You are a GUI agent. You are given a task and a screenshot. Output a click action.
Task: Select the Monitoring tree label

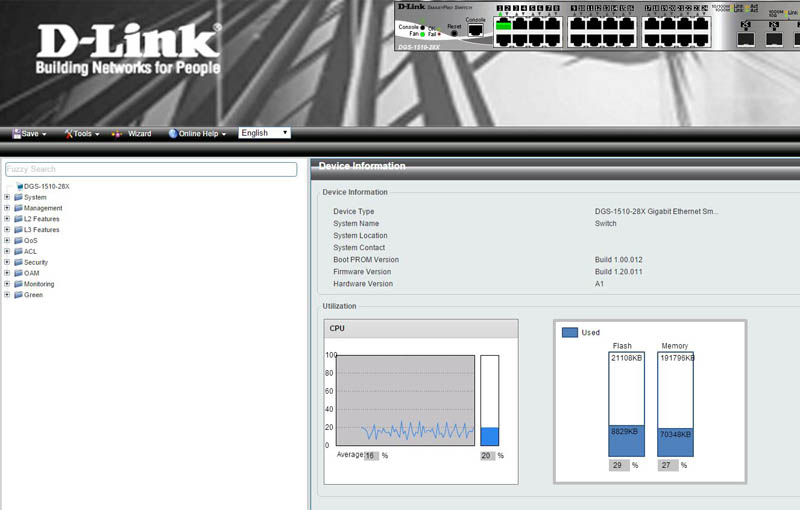[39, 284]
